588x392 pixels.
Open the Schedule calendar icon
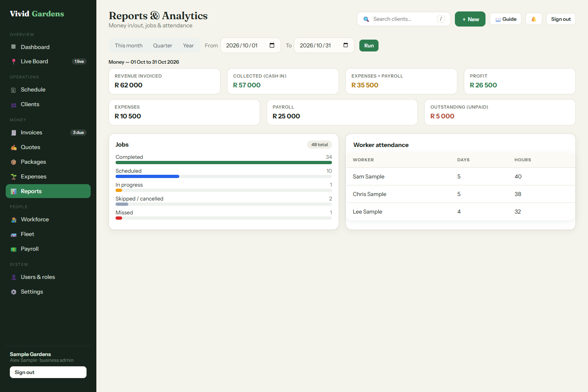pos(13,90)
